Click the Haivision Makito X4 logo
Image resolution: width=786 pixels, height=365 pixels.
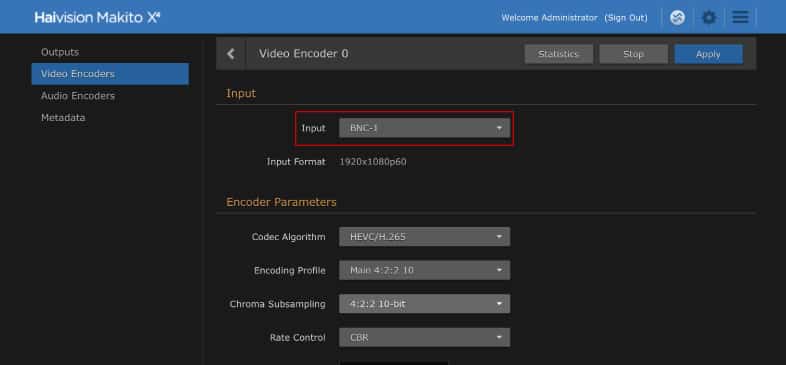(x=97, y=18)
